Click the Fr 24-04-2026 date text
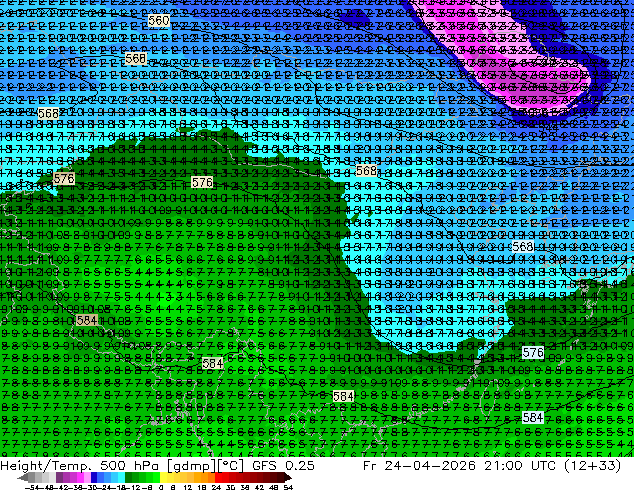634x490 pixels. [419, 466]
